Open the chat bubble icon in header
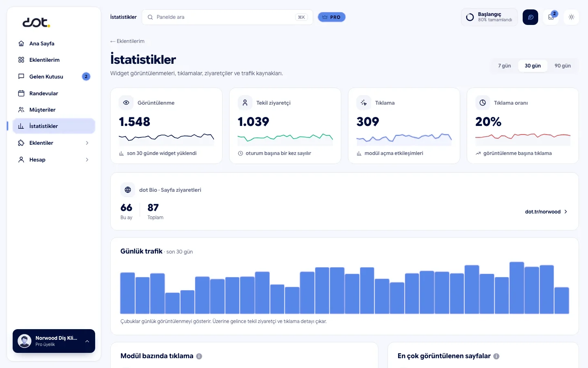The image size is (588, 368). (530, 17)
